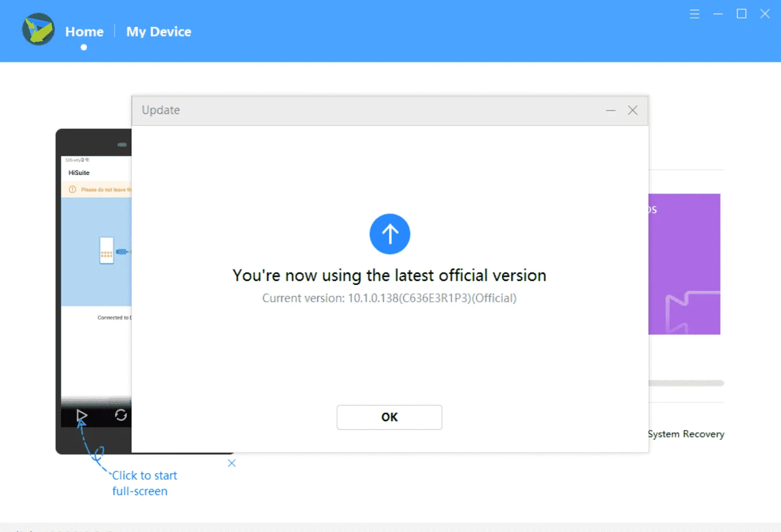
Task: Click the latest official version message
Action: (x=389, y=275)
